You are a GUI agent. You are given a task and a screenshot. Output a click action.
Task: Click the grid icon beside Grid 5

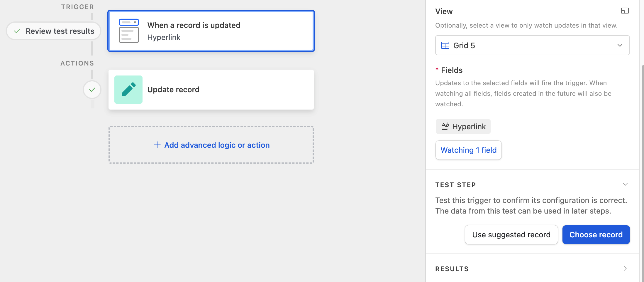(x=445, y=45)
